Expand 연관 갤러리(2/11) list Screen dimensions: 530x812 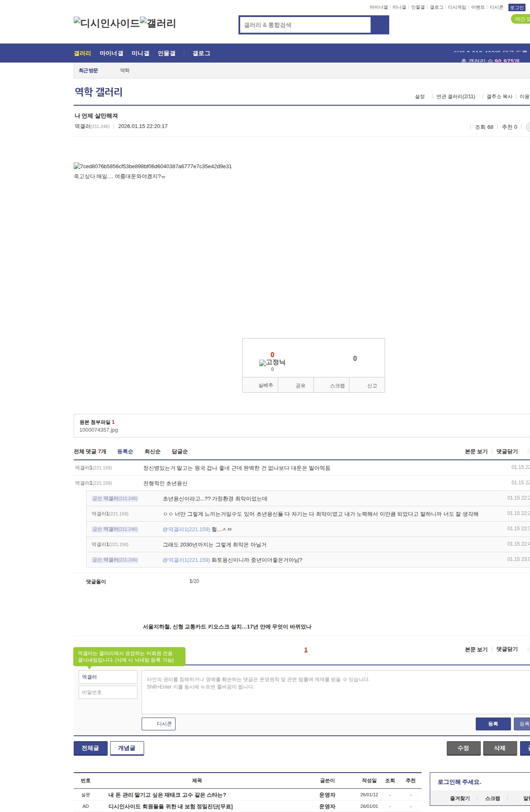455,97
